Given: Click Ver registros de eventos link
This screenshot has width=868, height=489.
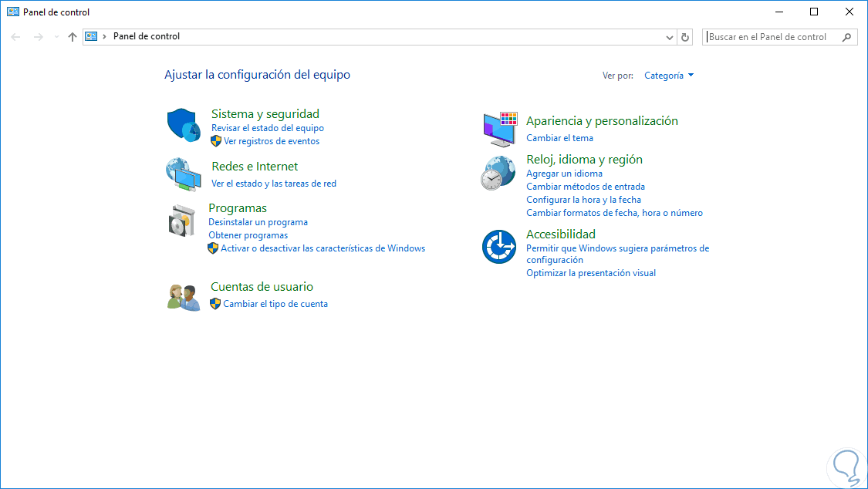Looking at the screenshot, I should coord(272,141).
